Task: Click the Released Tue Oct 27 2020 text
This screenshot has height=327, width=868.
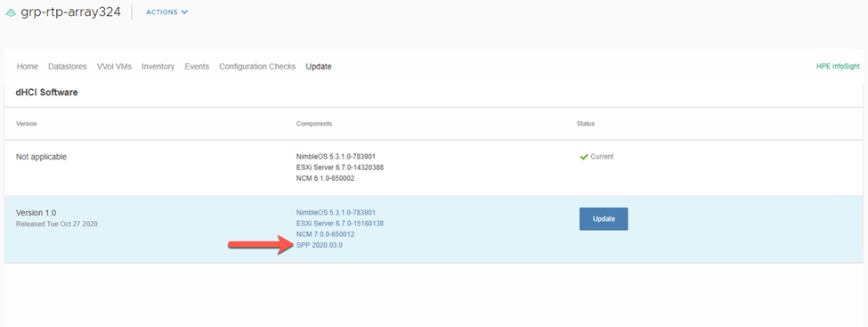Action: tap(57, 224)
